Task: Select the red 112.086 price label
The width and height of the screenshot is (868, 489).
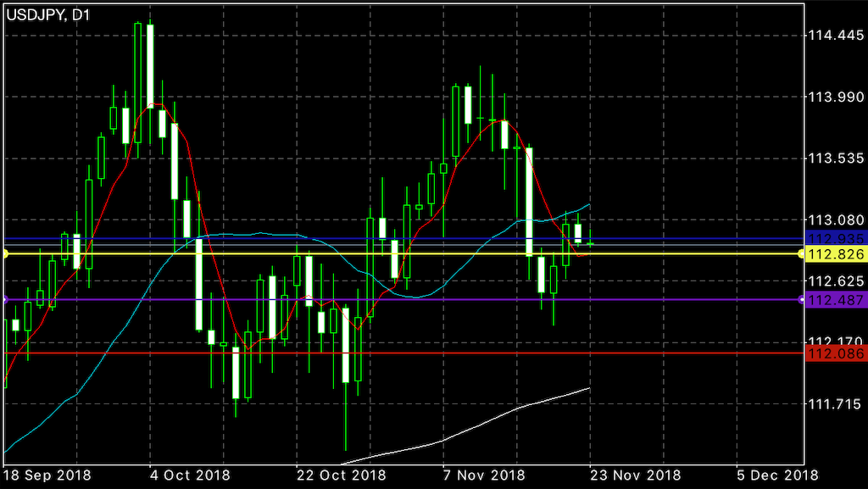Action: pos(836,353)
